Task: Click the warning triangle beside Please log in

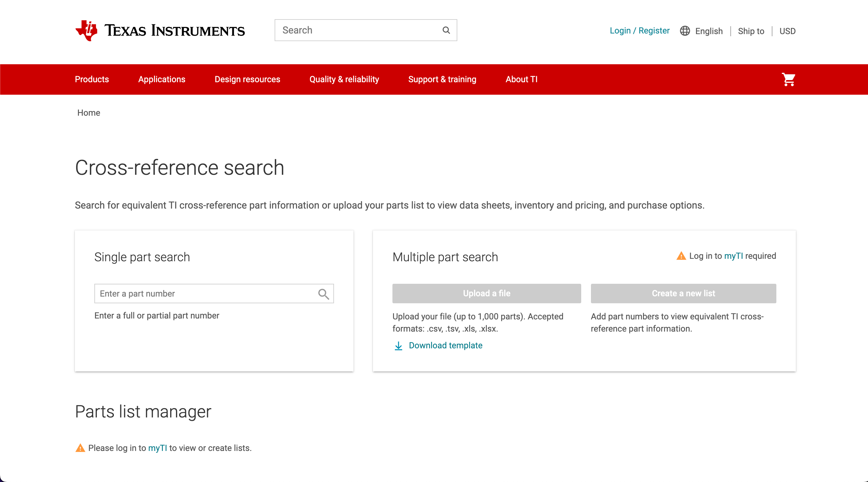Action: pyautogui.click(x=80, y=448)
